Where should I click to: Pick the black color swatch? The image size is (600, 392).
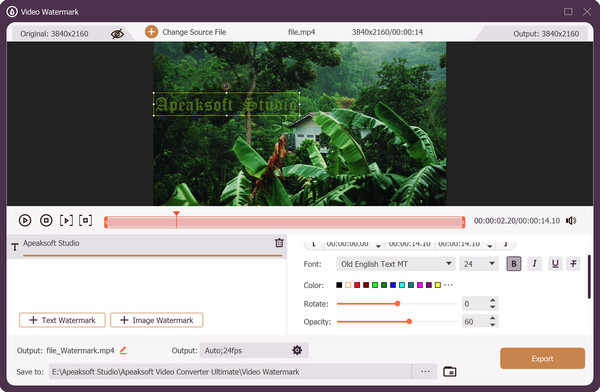coord(339,285)
